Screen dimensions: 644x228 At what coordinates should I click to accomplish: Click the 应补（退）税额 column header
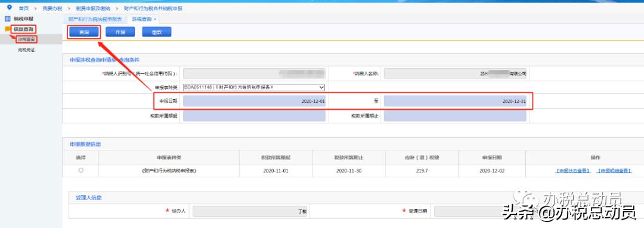[422, 158]
